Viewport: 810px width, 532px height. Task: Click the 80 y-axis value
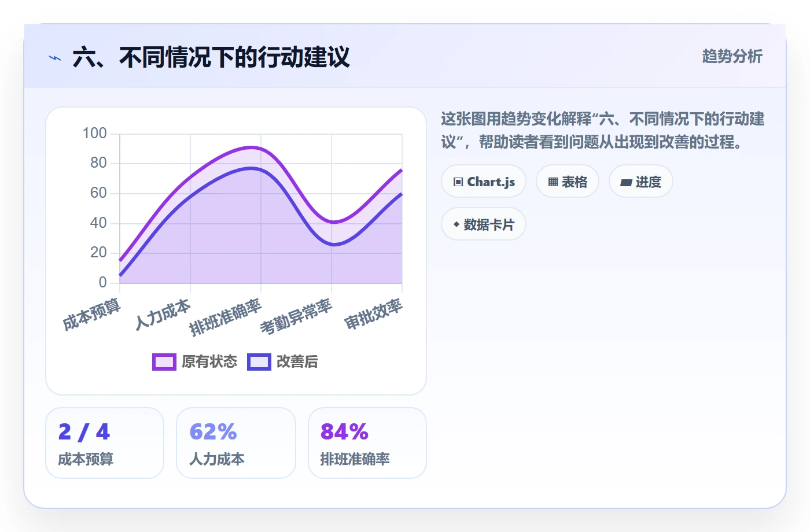tap(99, 163)
